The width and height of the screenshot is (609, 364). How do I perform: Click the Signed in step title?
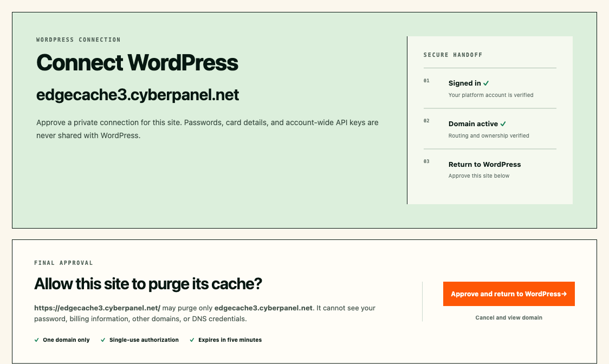[x=464, y=83]
